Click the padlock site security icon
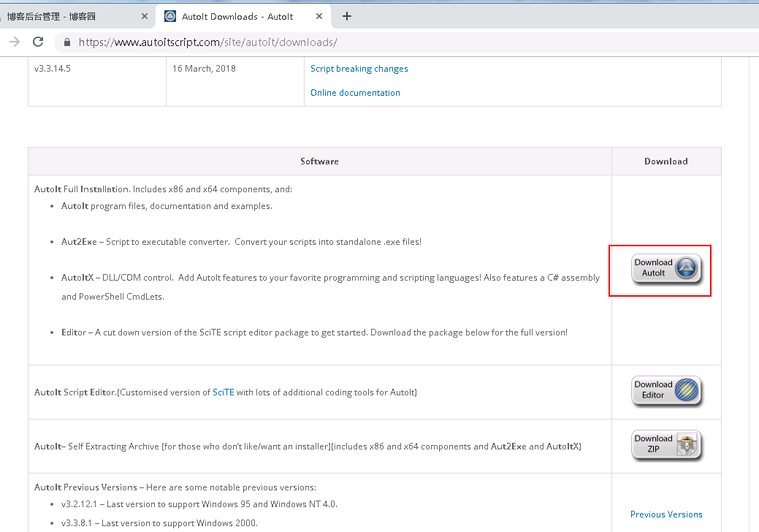Image resolution: width=759 pixels, height=532 pixels. pos(66,42)
